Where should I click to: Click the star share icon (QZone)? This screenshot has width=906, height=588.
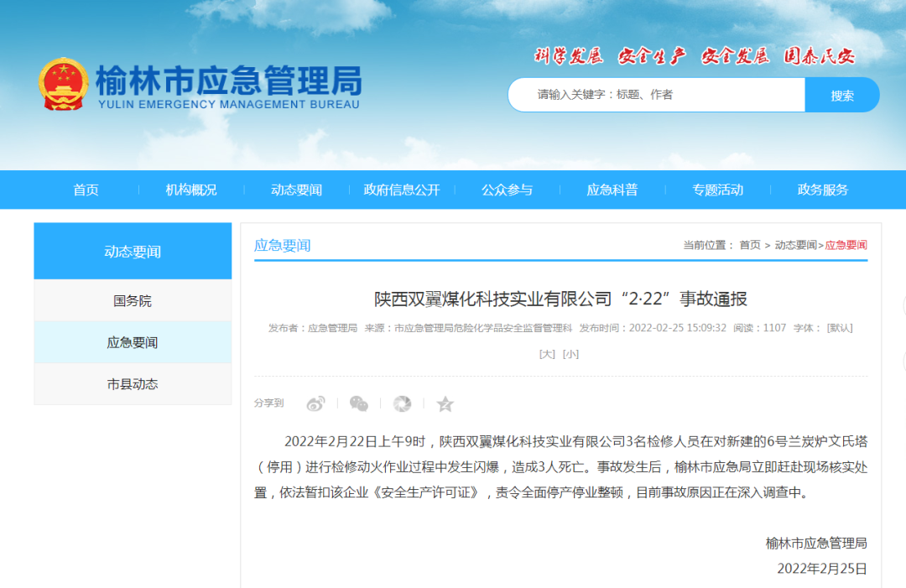(x=445, y=404)
